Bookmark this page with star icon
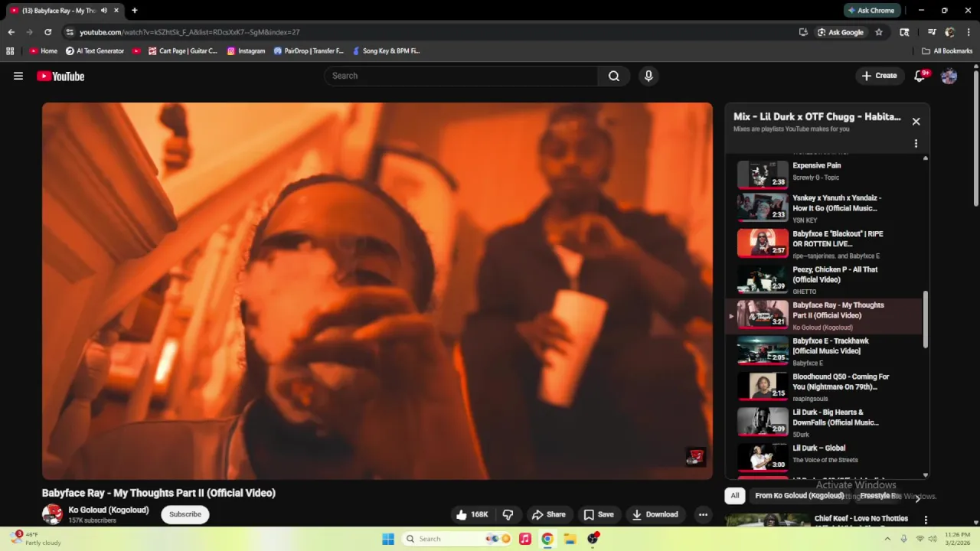 point(879,32)
